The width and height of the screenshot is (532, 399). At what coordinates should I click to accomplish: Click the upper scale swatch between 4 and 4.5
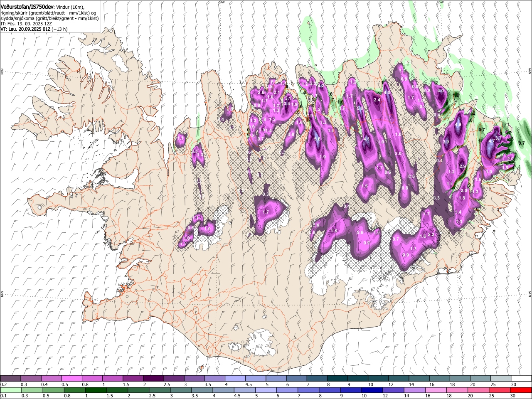[235, 378]
